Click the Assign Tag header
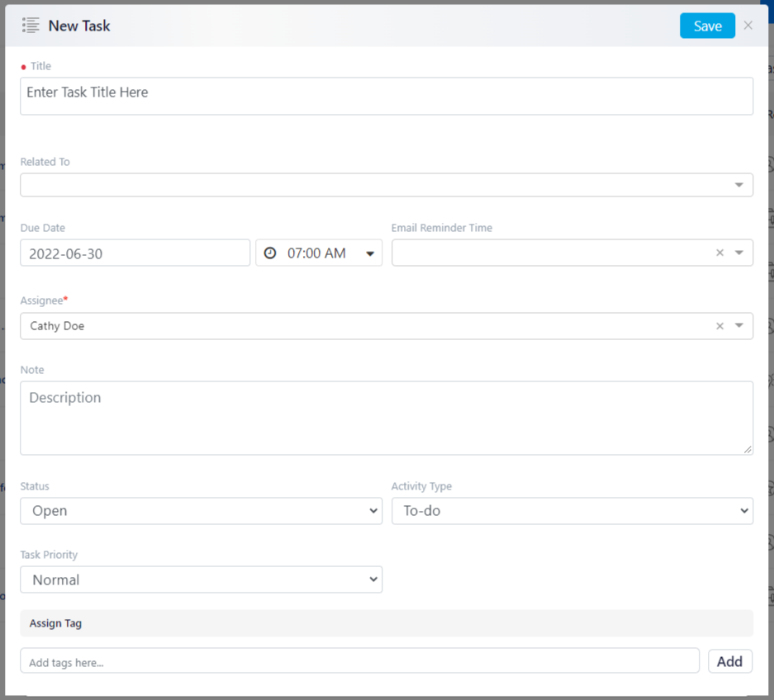Image resolution: width=774 pixels, height=700 pixels. click(x=387, y=623)
